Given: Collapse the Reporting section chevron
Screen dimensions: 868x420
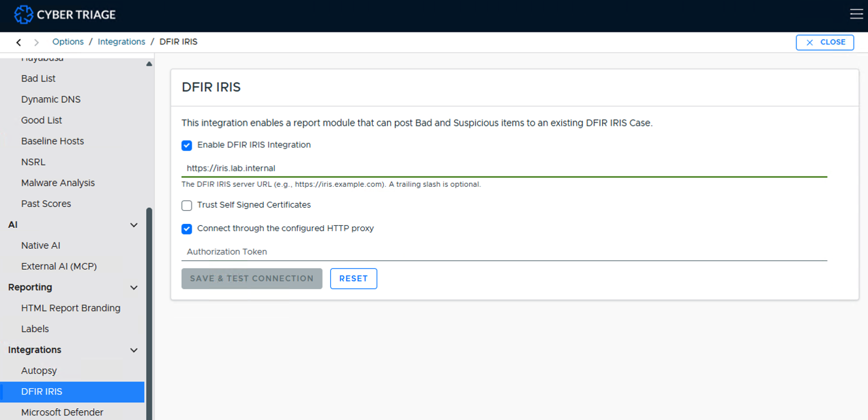Looking at the screenshot, I should (x=134, y=287).
